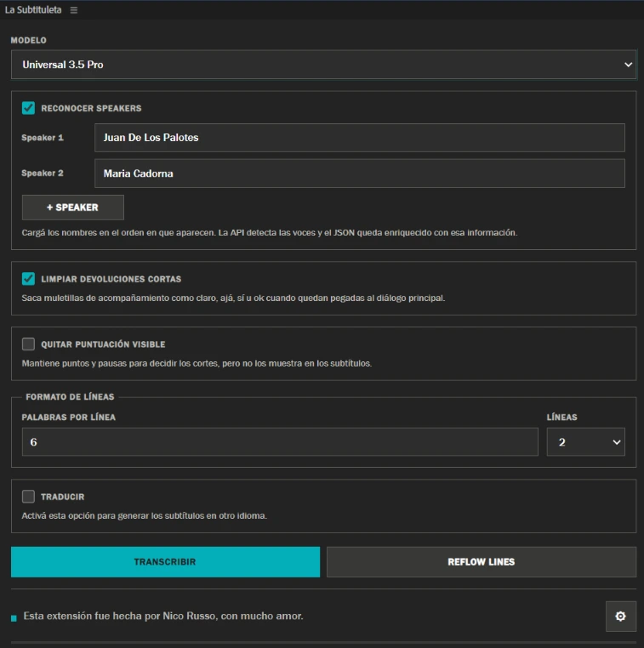The height and width of the screenshot is (648, 644).
Task: Click the REFLOW LINES button
Action: click(482, 562)
